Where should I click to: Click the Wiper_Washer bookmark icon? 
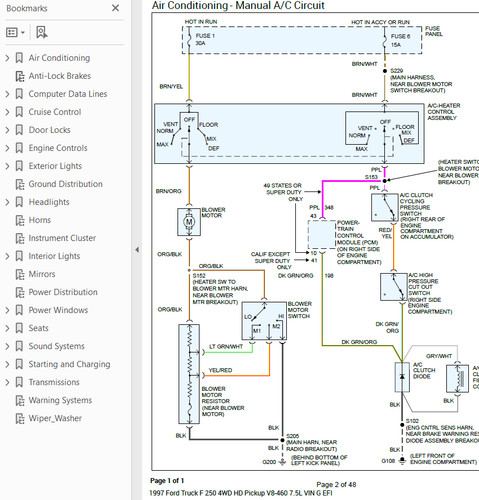click(x=20, y=418)
